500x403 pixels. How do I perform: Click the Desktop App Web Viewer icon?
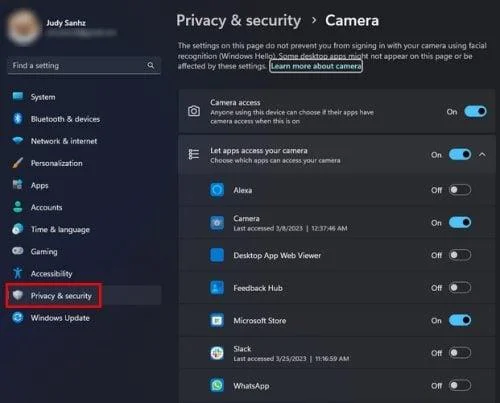tap(217, 255)
